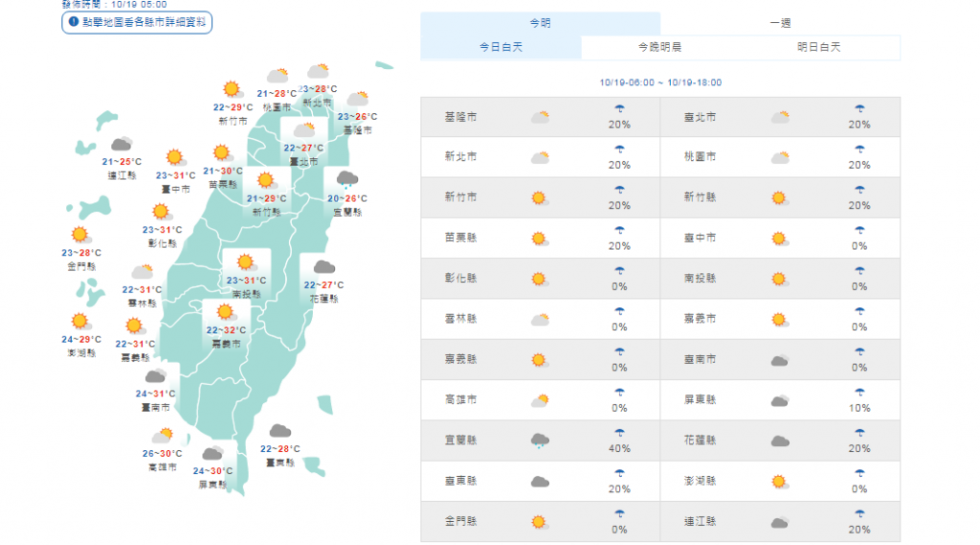Click the sun icon for 南投縣 on map
The image size is (980, 545).
click(x=246, y=262)
